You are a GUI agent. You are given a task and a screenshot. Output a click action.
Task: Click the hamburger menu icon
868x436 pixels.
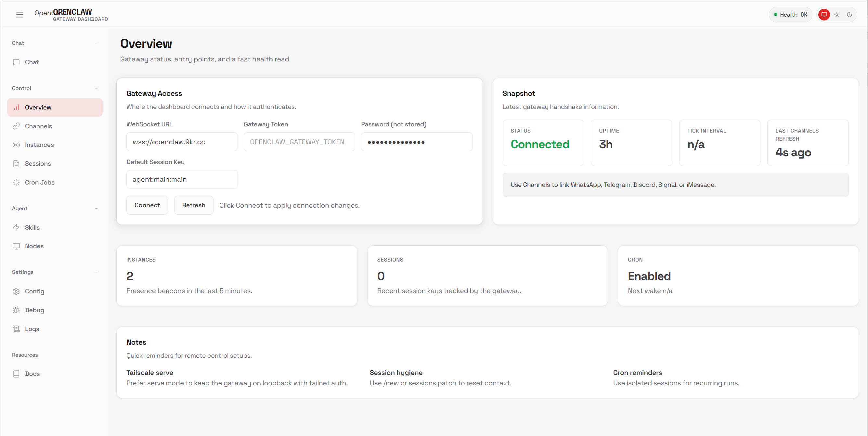click(19, 15)
